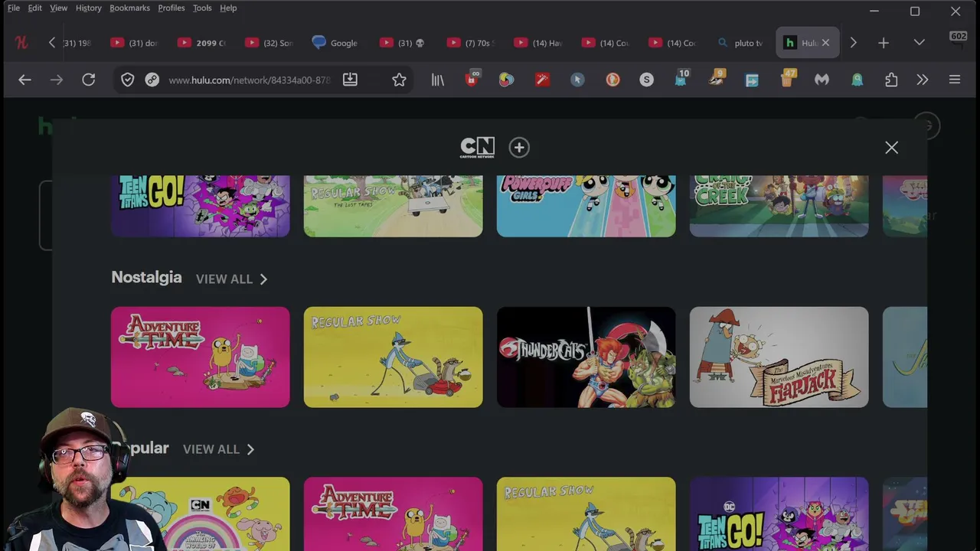This screenshot has height=551, width=980.
Task: Click the extension icon with badge 47
Action: point(787,80)
